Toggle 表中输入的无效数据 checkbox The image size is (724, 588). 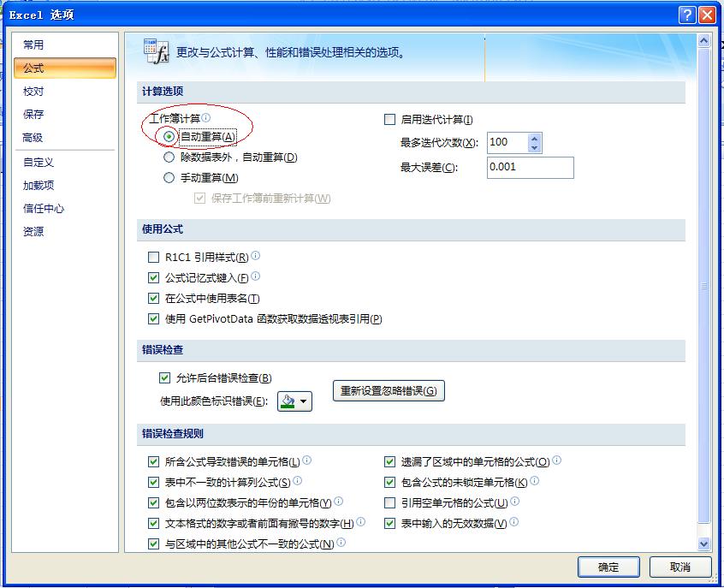pos(389,523)
